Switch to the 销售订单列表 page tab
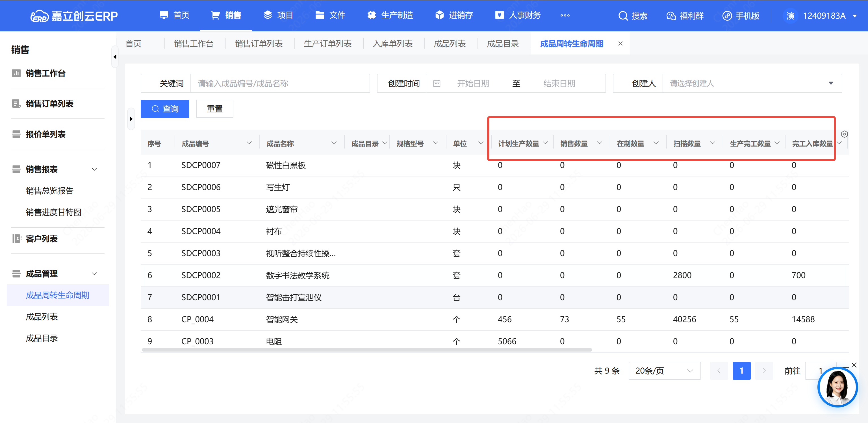The image size is (868, 423). (x=259, y=43)
